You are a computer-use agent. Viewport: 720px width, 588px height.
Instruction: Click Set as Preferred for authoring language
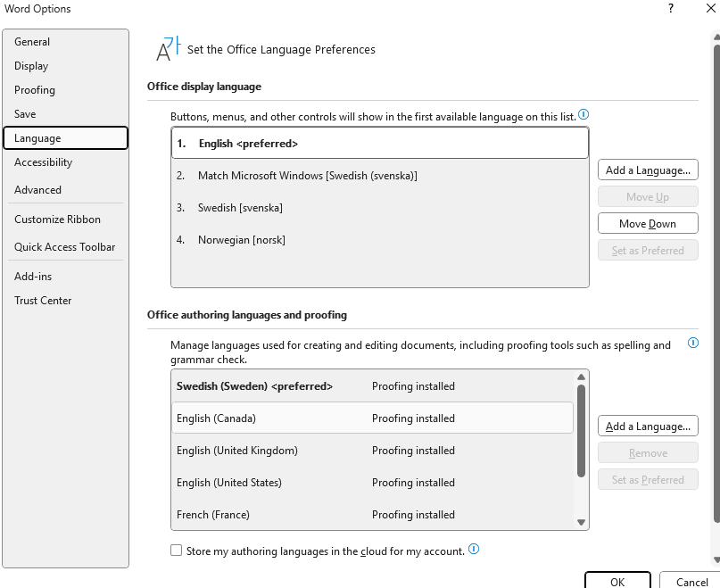point(648,479)
